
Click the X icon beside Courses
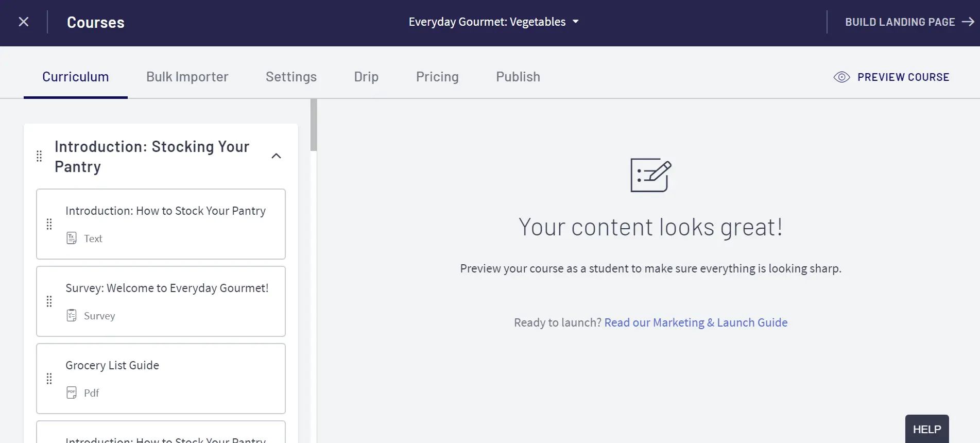[x=24, y=22]
